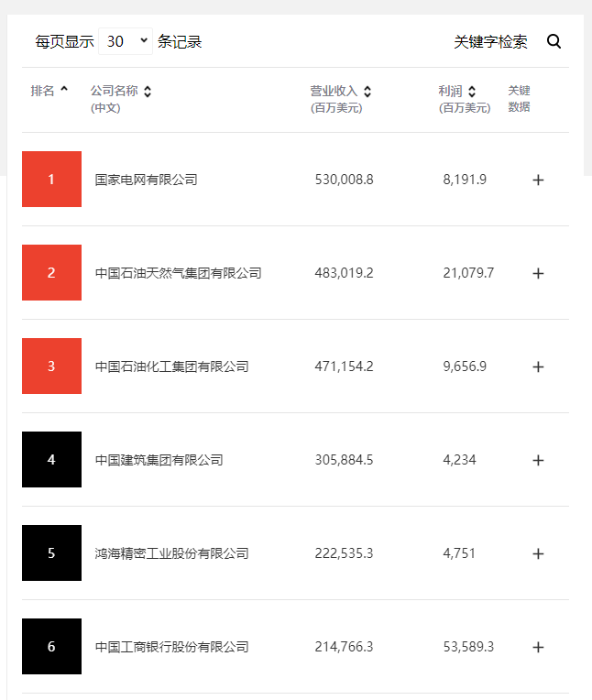This screenshot has width=592, height=700.
Task: Expand key data for 中国石油化工集团
Action: [x=538, y=366]
